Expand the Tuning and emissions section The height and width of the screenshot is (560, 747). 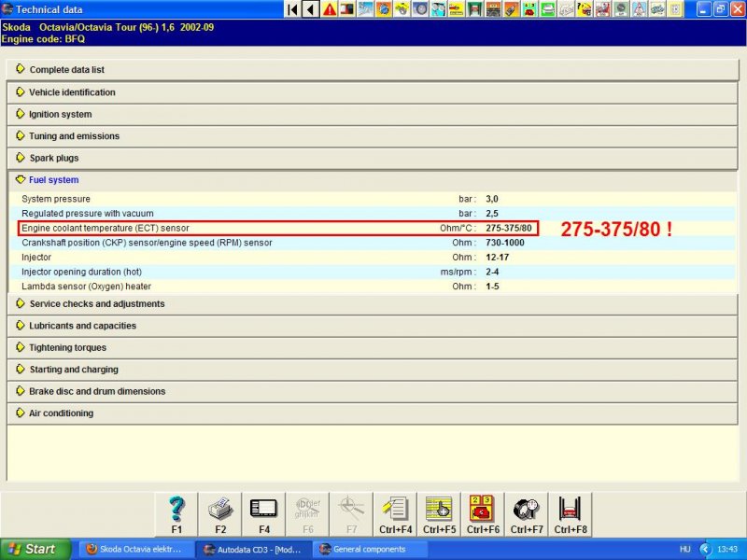373,136
